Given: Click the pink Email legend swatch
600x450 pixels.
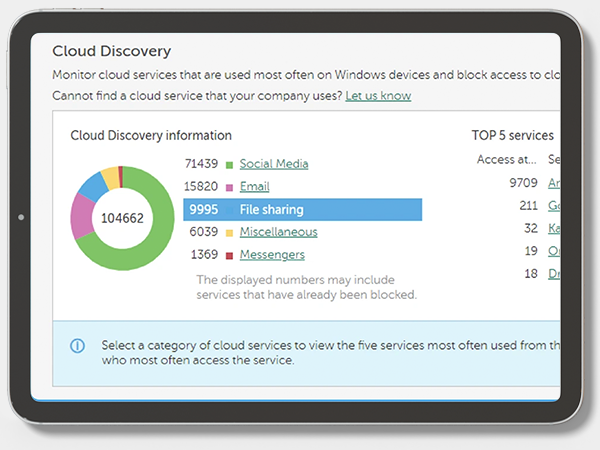Looking at the screenshot, I should point(229,188).
